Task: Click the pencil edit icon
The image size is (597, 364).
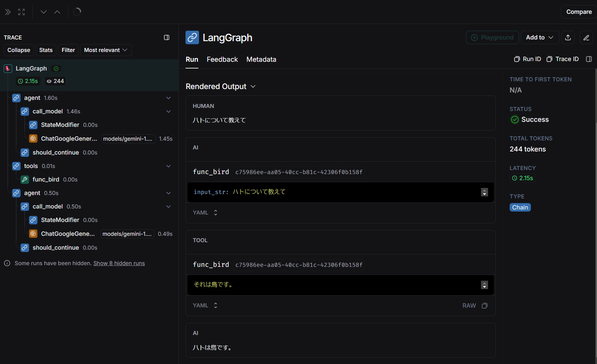Action: pyautogui.click(x=586, y=37)
